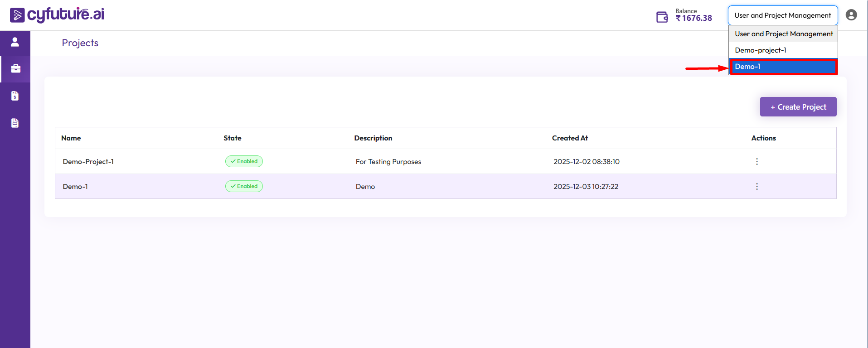Click the Demo-1 project name in table

[x=75, y=187]
